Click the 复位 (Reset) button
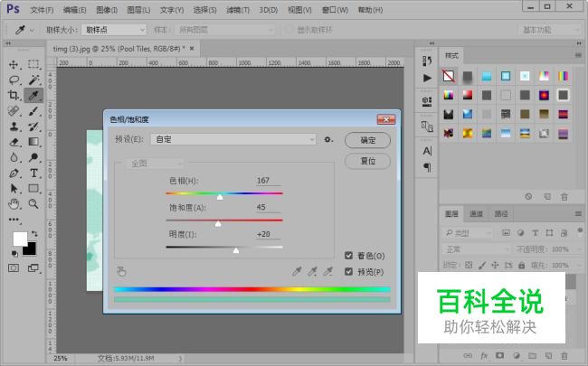Screen dimensions: 588x366 (367, 161)
